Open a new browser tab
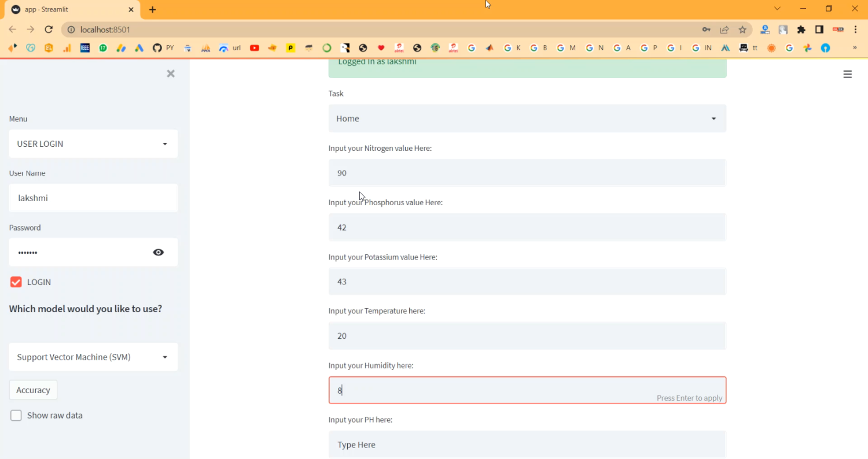This screenshot has height=459, width=868. coord(153,10)
